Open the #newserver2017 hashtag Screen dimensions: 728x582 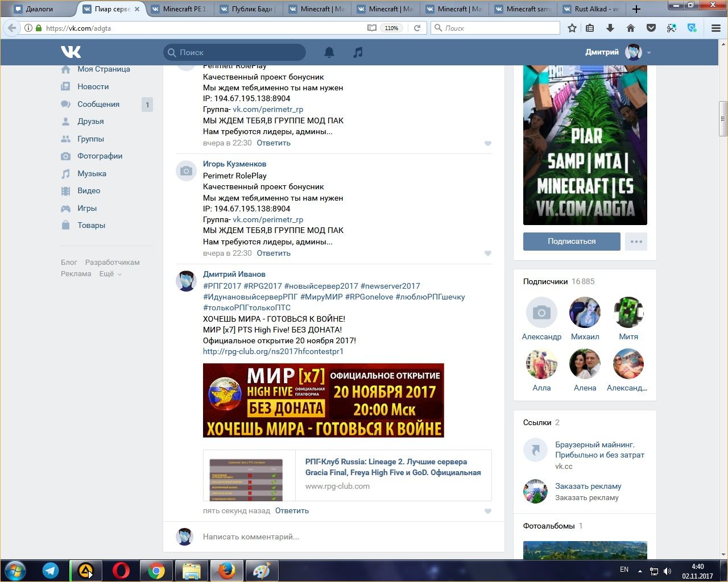[x=390, y=286]
